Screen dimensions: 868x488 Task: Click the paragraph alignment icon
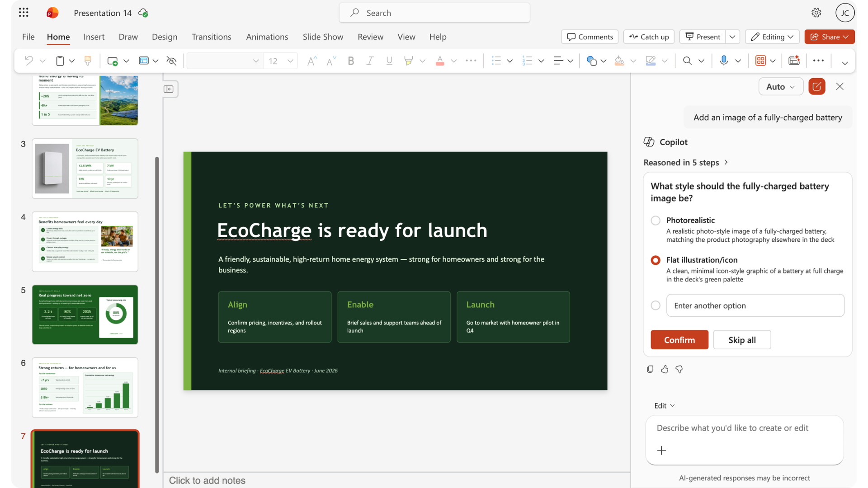coord(558,61)
